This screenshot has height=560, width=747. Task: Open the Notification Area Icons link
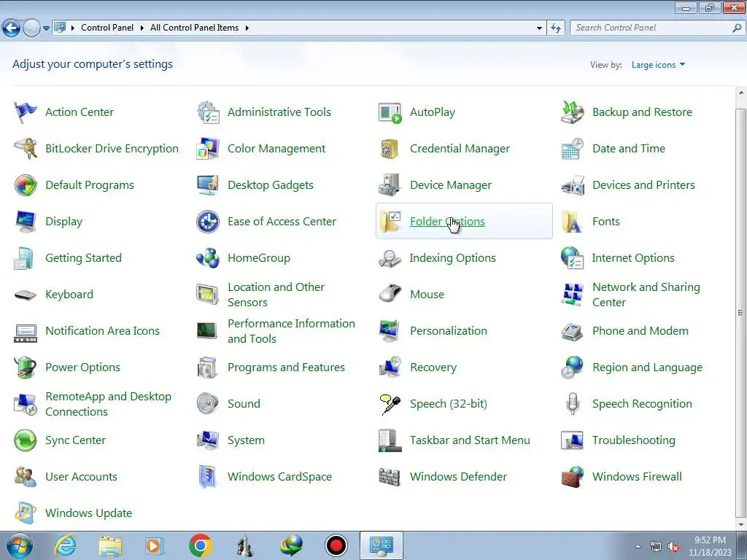point(102,331)
